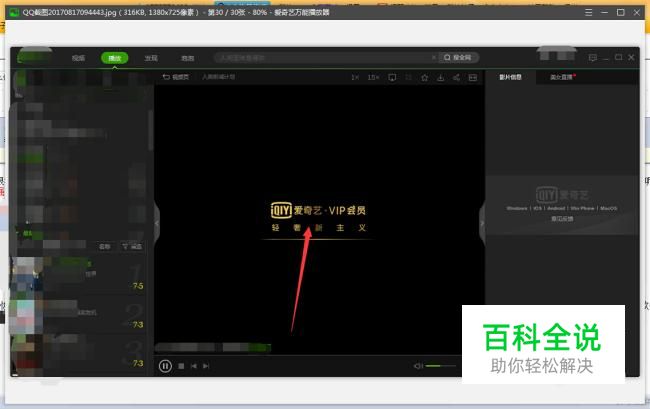The image size is (650, 409).
Task: Stop playback with the square stop button
Action: coord(181,366)
